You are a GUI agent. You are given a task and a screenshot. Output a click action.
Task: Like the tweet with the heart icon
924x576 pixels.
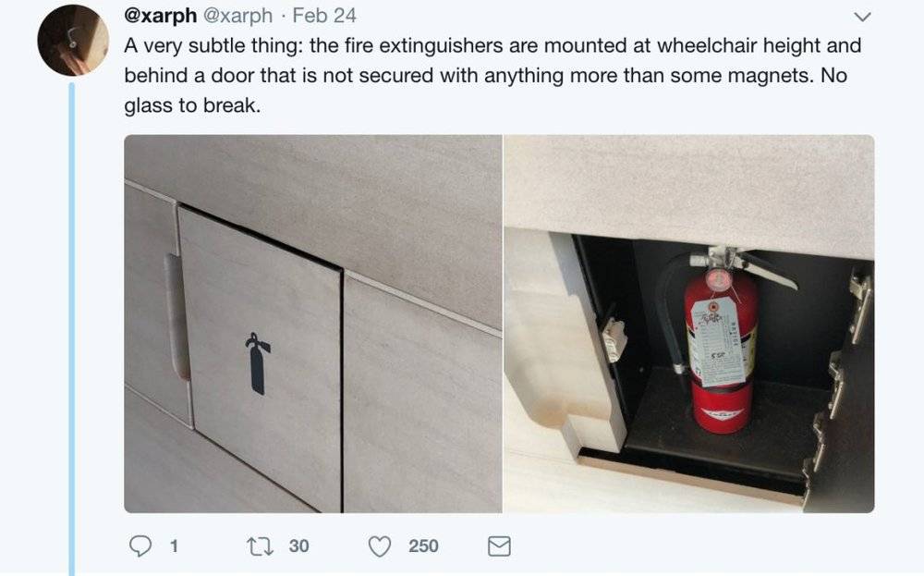point(380,545)
